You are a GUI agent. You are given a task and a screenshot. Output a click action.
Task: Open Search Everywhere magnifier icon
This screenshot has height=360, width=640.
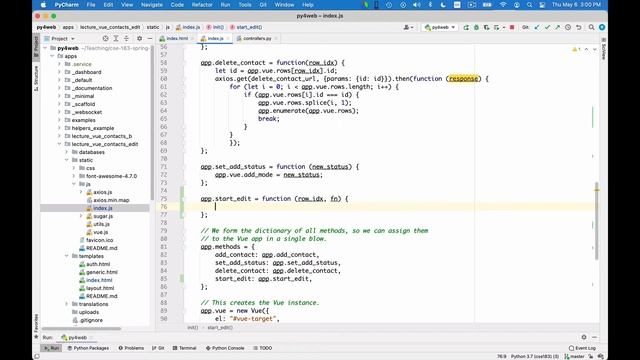click(x=591, y=27)
